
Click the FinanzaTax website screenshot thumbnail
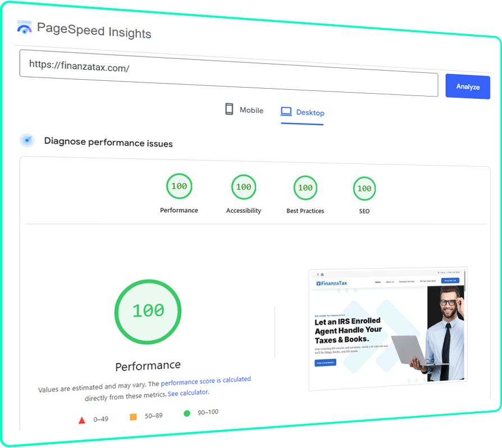coord(387,328)
